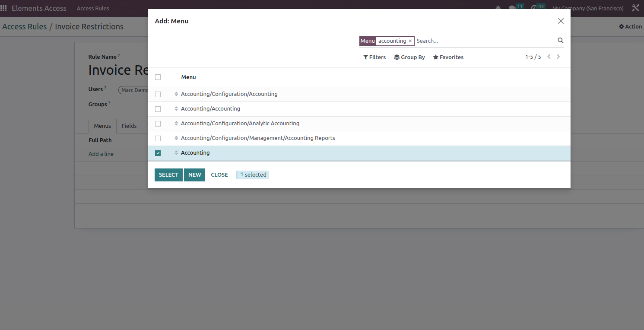Open the apps grid menu
Viewport: 644px width, 330px height.
[3, 7]
